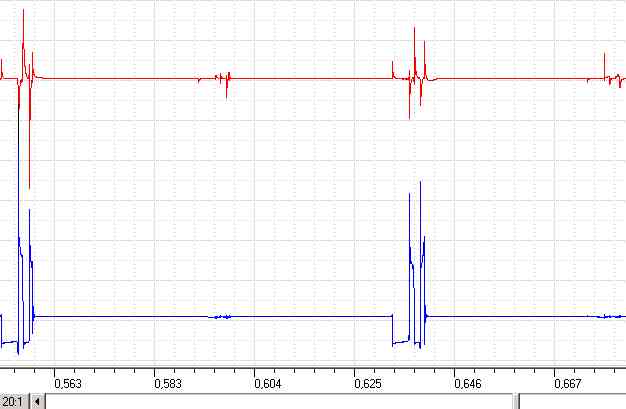Click the 0,667 time axis label
The height and width of the screenshot is (409, 626).
568,384
